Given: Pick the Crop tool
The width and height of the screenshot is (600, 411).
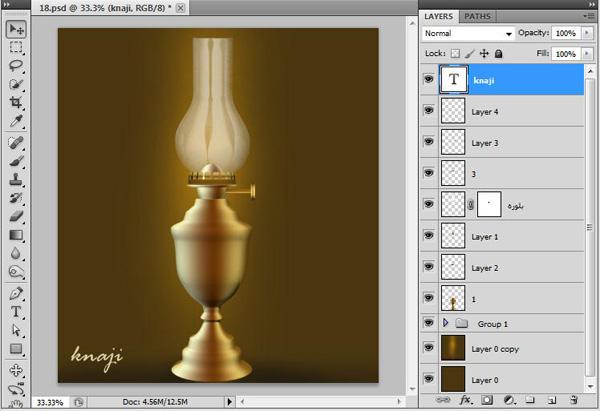Looking at the screenshot, I should pos(17,103).
